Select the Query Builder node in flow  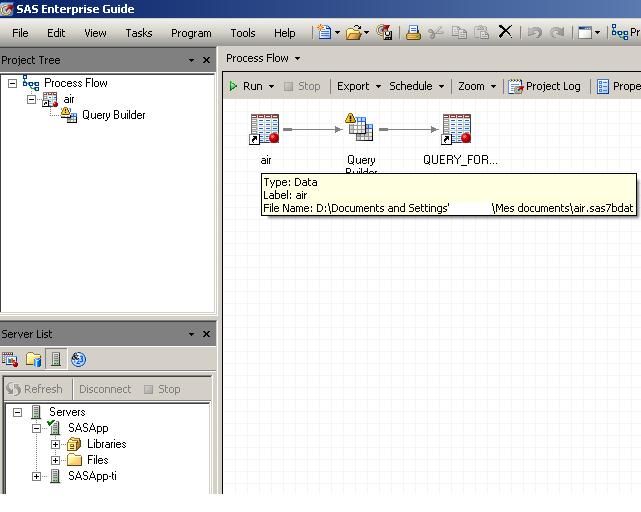360,128
